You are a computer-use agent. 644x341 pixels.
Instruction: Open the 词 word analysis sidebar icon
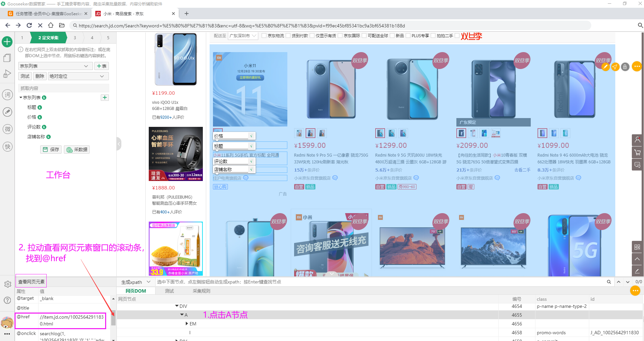[7, 95]
